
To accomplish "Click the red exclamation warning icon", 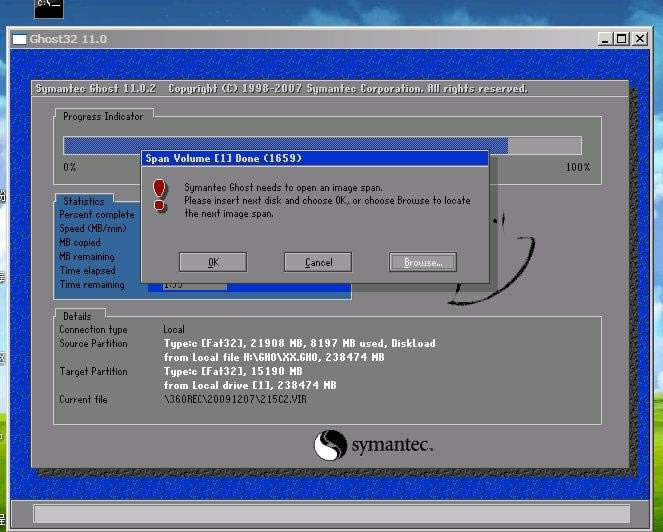I will [x=159, y=193].
